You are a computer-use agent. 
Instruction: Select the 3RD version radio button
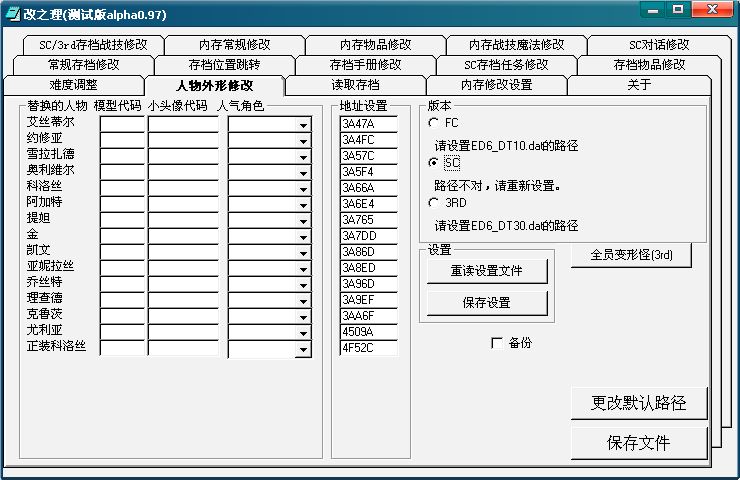433,202
